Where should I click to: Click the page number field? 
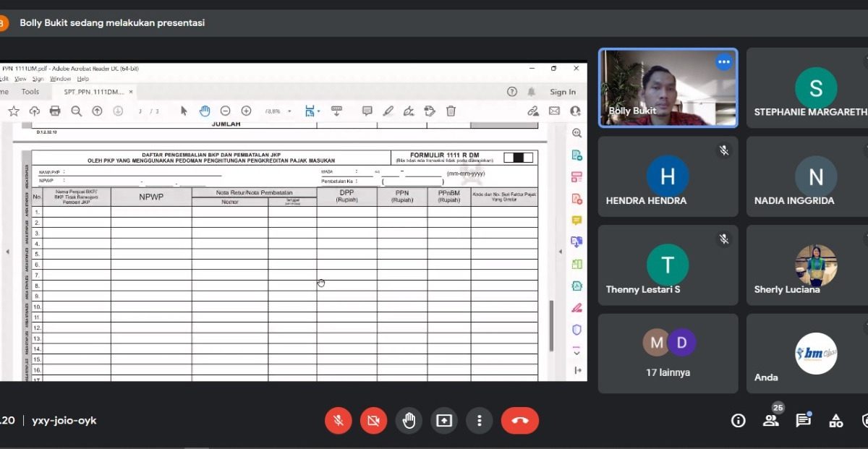coord(141,111)
